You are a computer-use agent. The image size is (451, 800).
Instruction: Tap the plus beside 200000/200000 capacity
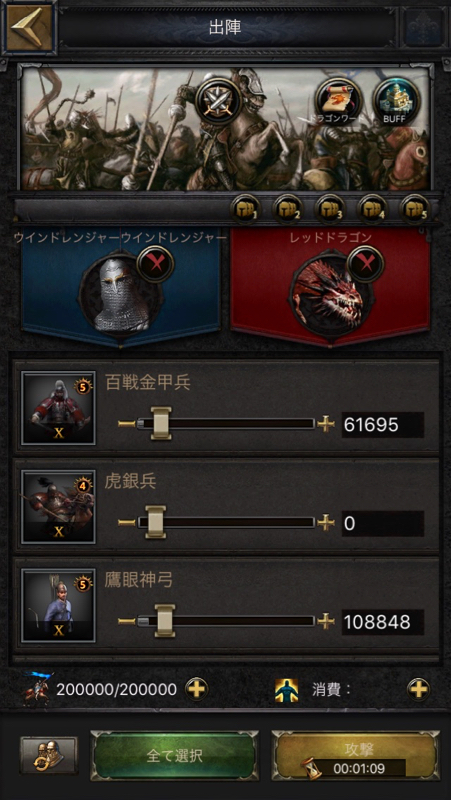(x=196, y=689)
